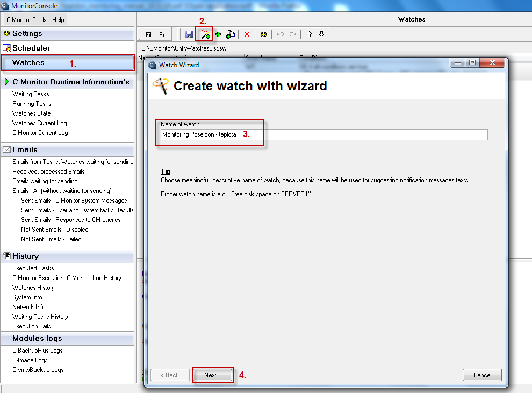Minimize the Watch Wizard window
This screenshot has height=393, width=532.
(458, 62)
